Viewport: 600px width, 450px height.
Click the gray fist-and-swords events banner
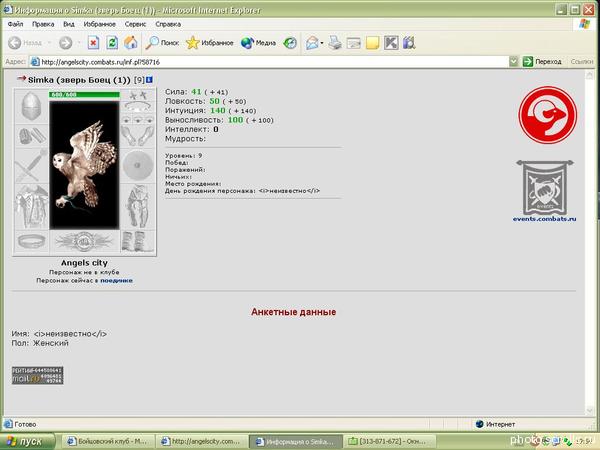coord(545,187)
